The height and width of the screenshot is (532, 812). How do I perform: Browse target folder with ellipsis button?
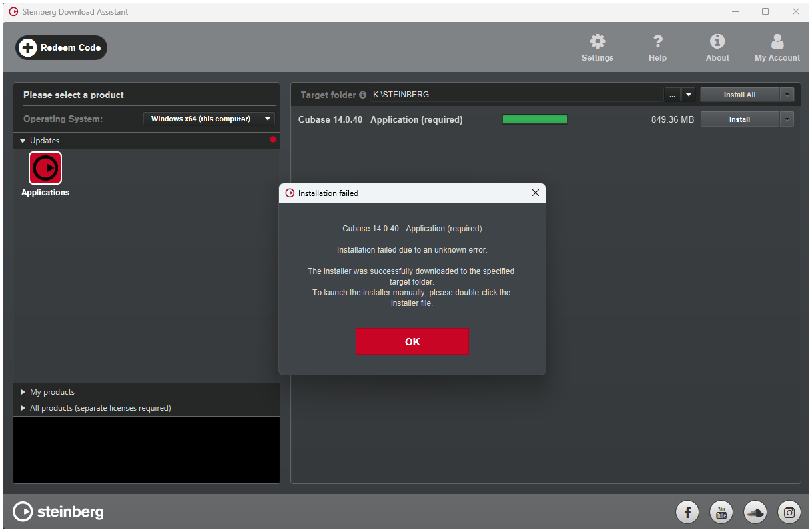[x=673, y=95]
